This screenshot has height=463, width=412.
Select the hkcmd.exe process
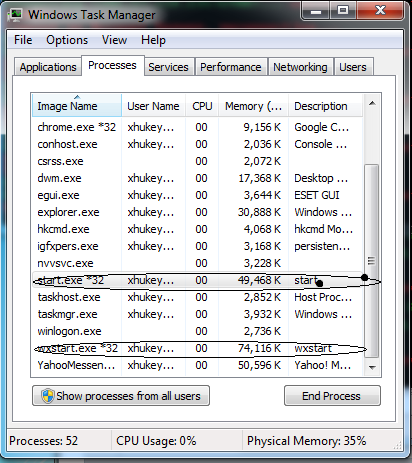tap(197, 229)
